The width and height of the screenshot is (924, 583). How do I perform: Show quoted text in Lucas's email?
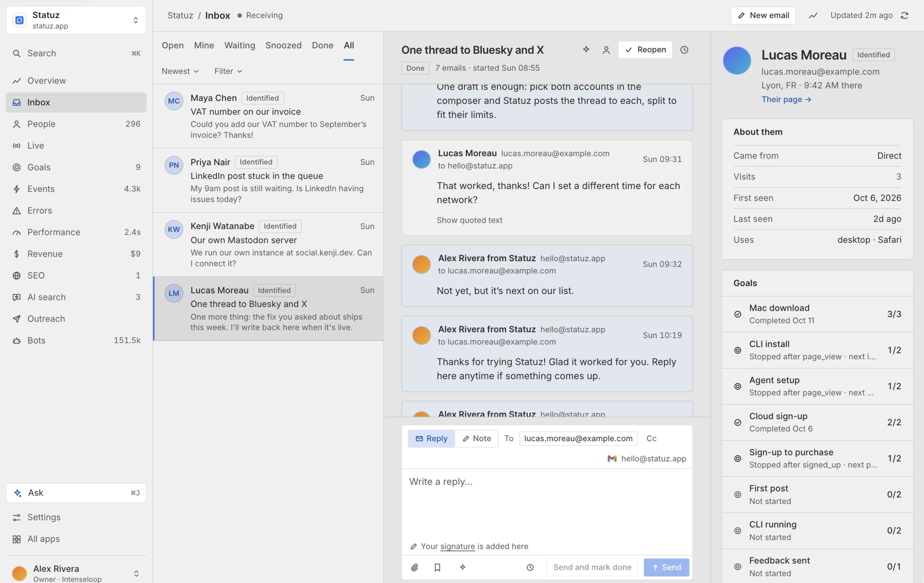point(469,220)
